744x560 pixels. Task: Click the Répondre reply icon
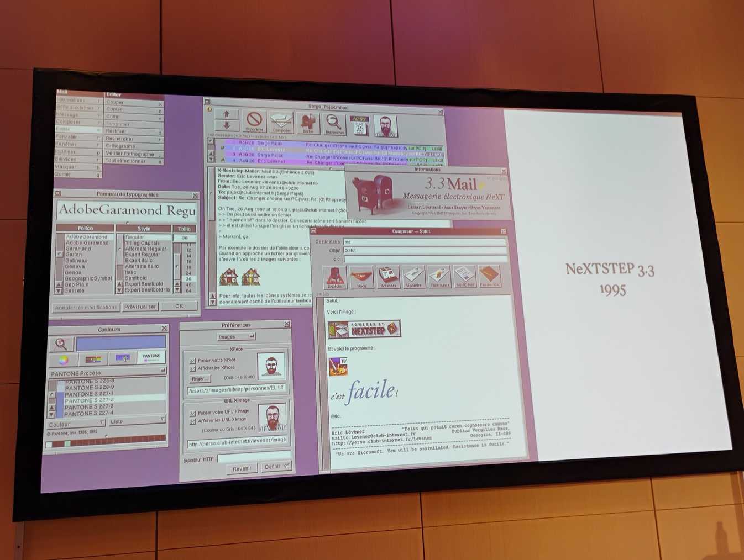(413, 277)
